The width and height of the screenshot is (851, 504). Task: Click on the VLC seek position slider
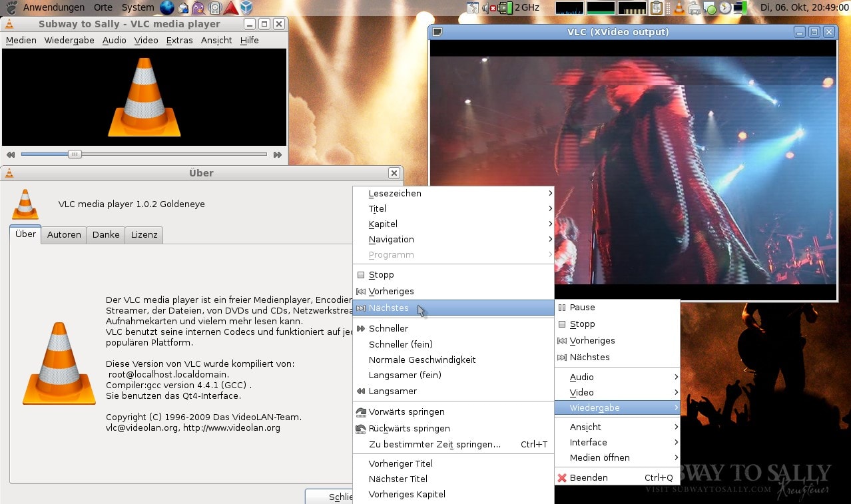click(74, 154)
